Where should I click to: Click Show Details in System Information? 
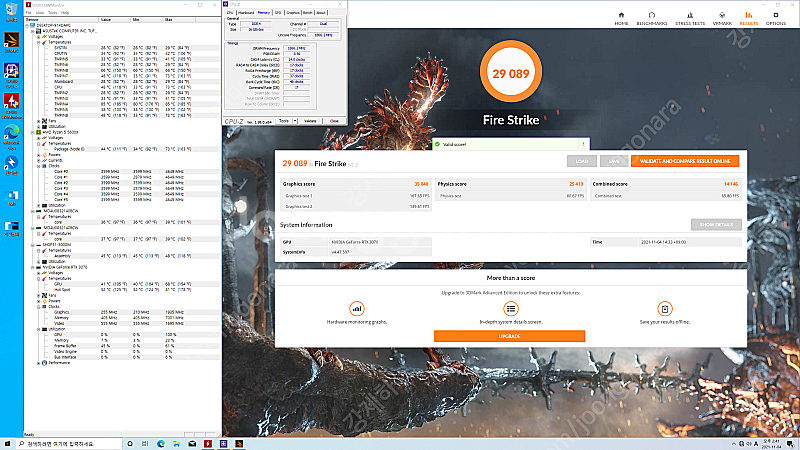pos(716,224)
